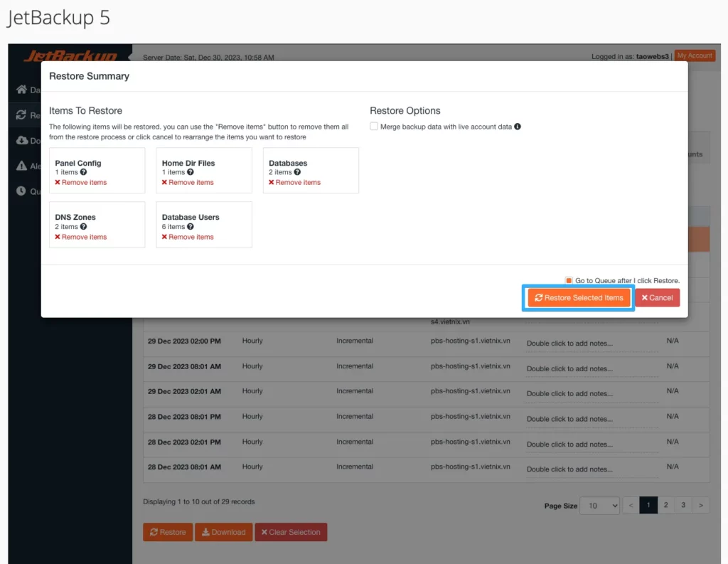Open the Page Size dropdown
728x564 pixels.
point(599,506)
